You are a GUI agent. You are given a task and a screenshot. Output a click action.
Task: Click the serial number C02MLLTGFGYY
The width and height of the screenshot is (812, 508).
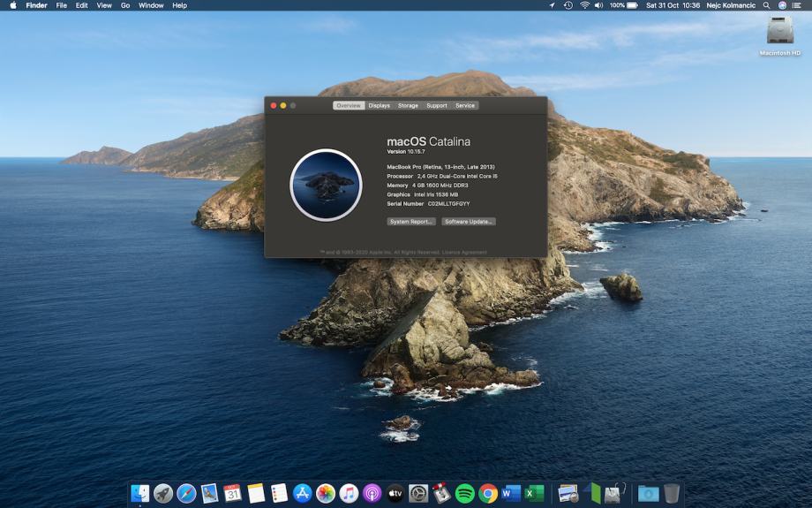449,204
